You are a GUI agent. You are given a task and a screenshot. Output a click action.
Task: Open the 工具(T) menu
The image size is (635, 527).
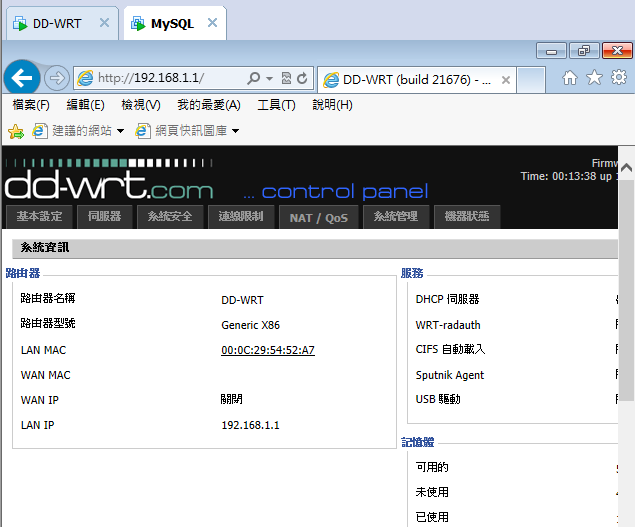tap(276, 105)
